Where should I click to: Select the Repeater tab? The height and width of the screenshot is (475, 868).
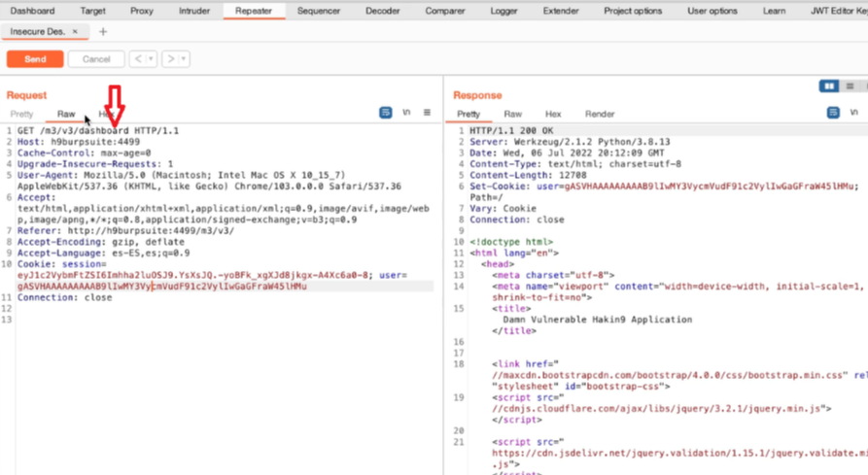point(254,11)
